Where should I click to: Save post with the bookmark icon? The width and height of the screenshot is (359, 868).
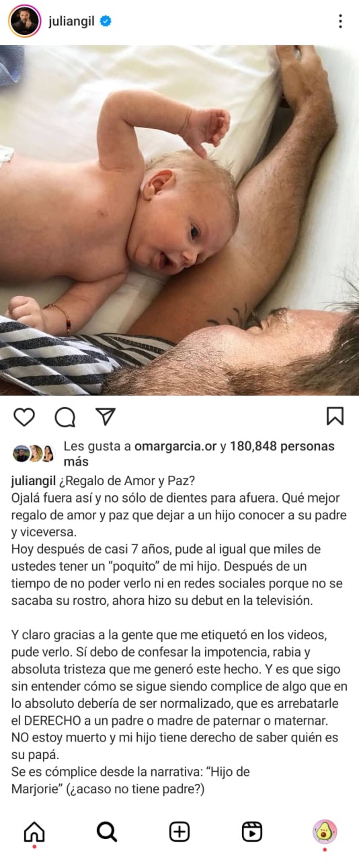coord(335,416)
